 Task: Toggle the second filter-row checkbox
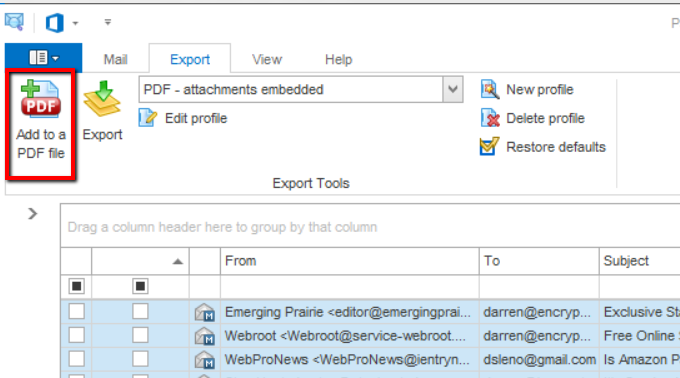coord(140,286)
